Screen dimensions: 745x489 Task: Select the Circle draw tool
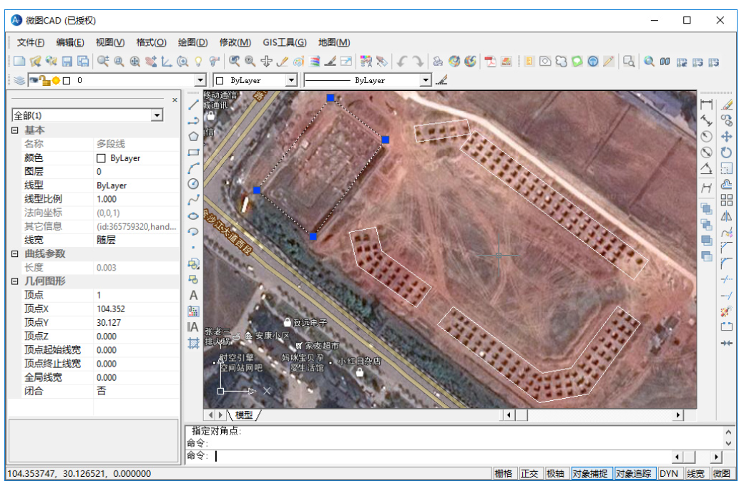point(193,183)
